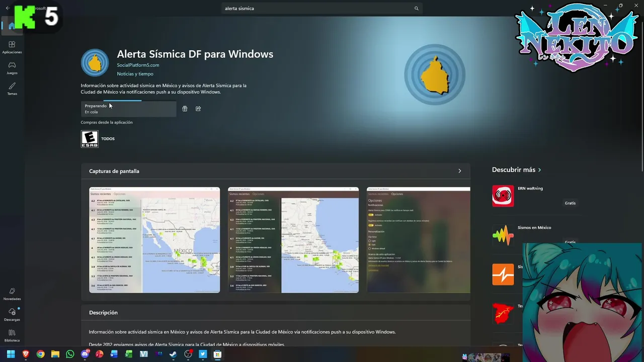Click the SocialPlatform5.com publisher link
This screenshot has height=362, width=644.
[138, 65]
